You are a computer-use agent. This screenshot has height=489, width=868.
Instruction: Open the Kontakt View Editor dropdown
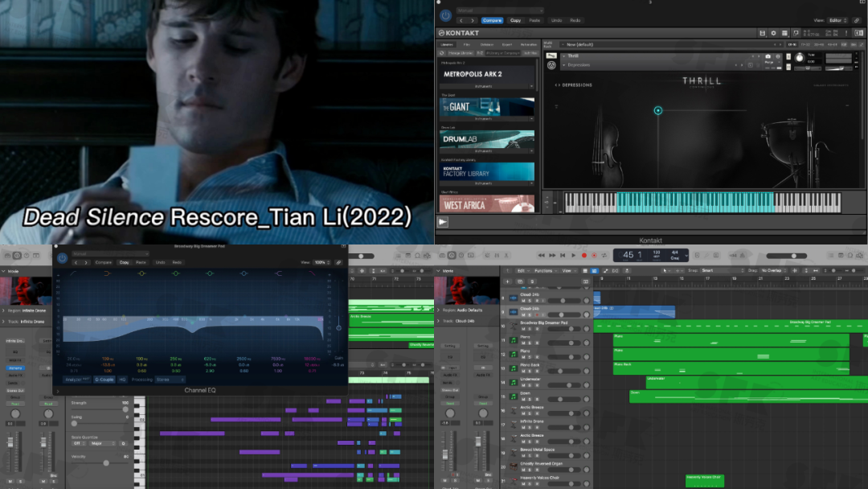point(837,20)
